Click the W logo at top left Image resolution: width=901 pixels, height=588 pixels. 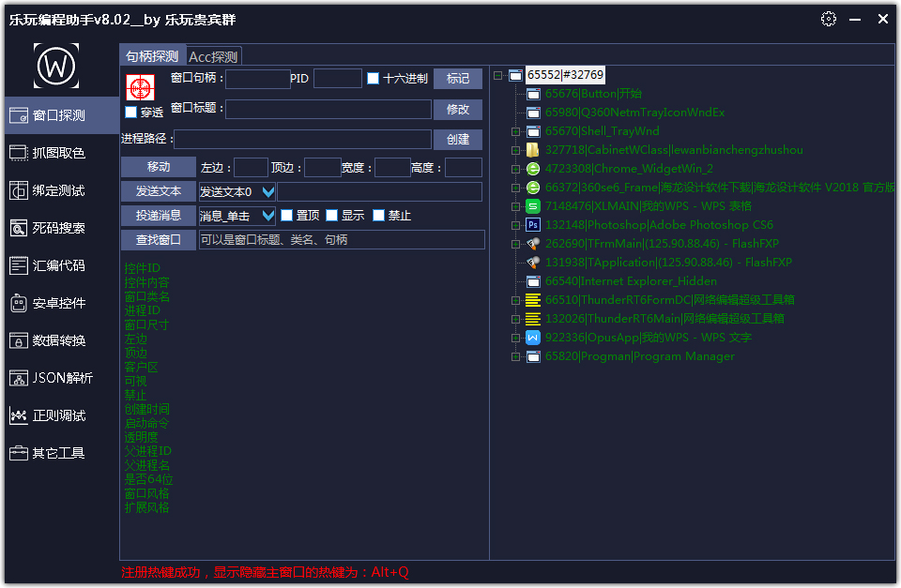coord(58,66)
